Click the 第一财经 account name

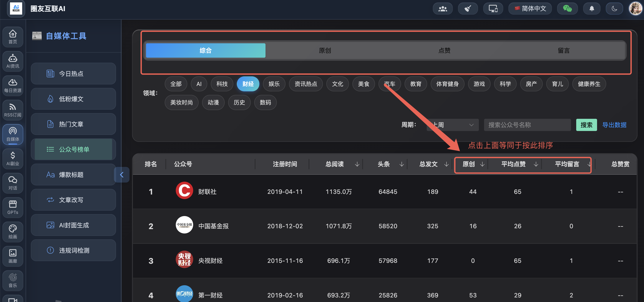coord(210,295)
